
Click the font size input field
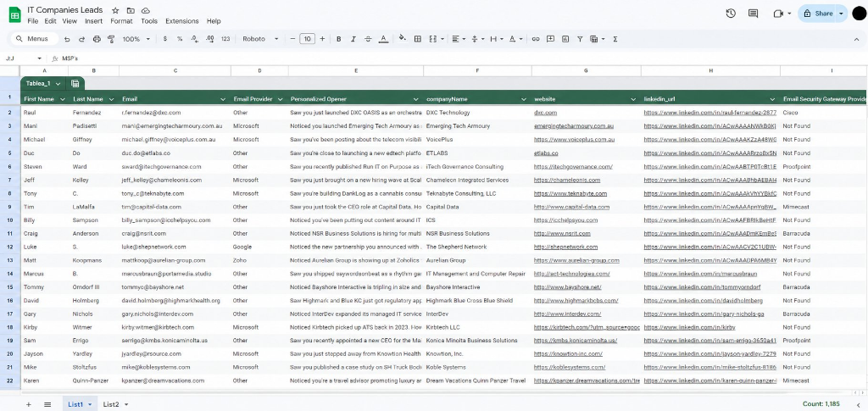click(307, 39)
